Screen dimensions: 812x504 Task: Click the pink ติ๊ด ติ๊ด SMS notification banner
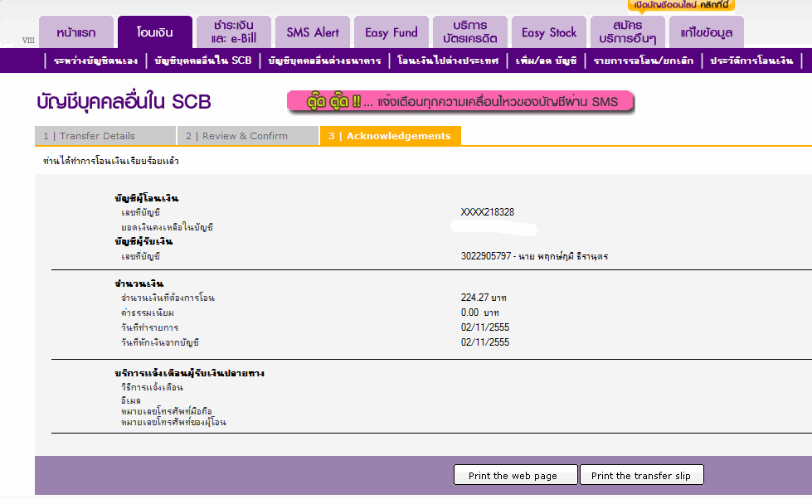[x=460, y=101]
